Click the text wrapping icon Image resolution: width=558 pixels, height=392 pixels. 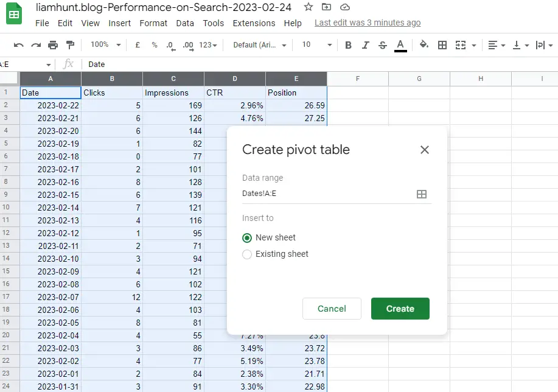(x=540, y=45)
